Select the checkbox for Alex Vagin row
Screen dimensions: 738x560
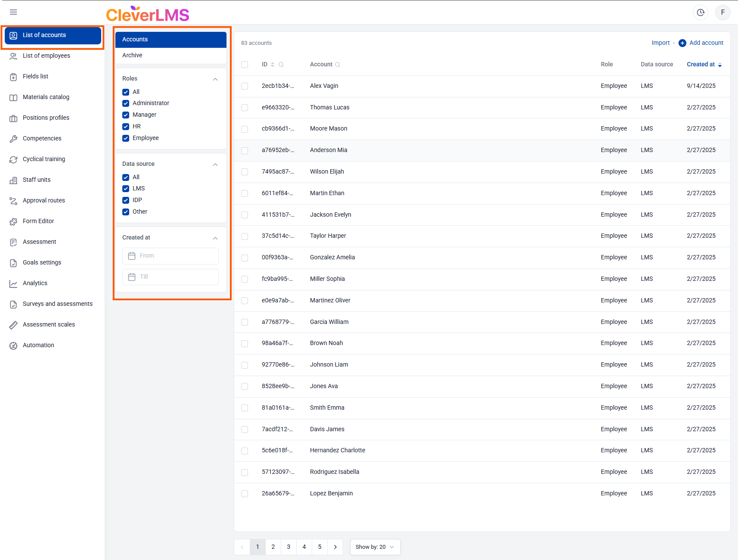tap(245, 86)
